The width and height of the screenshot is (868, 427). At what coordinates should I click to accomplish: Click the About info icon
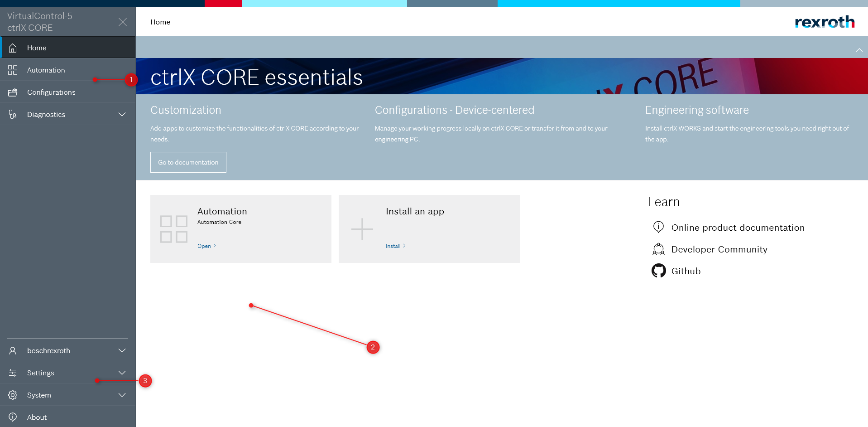click(x=13, y=417)
